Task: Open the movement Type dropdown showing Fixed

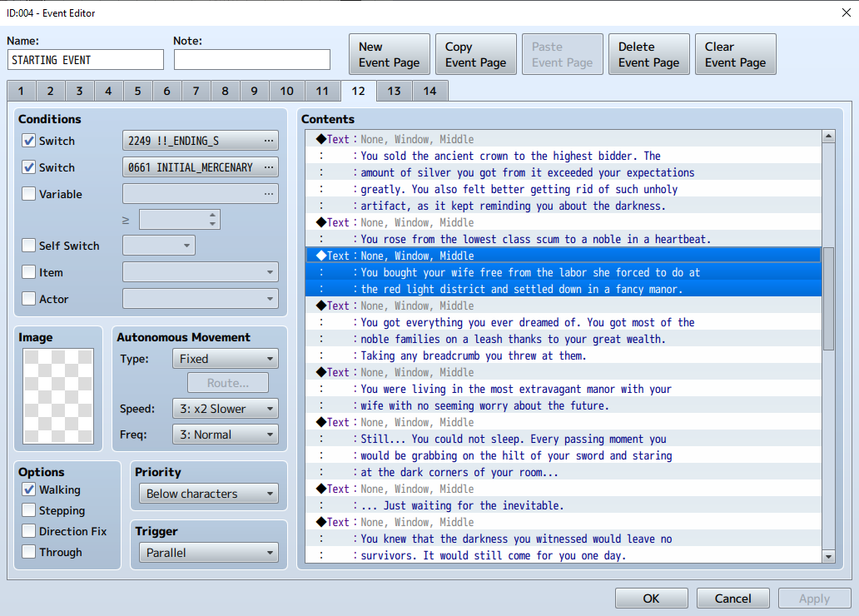Action: [226, 359]
